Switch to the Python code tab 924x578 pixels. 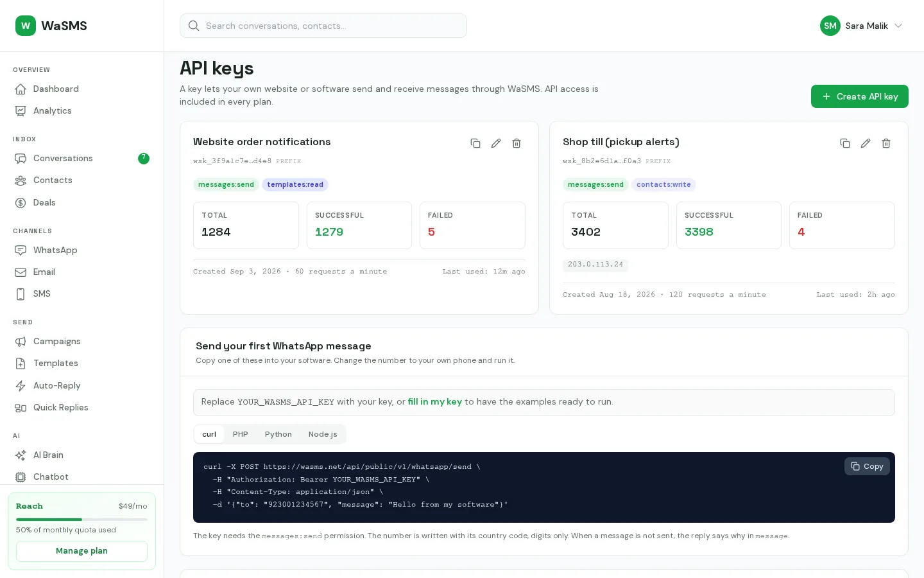pyautogui.click(x=278, y=434)
